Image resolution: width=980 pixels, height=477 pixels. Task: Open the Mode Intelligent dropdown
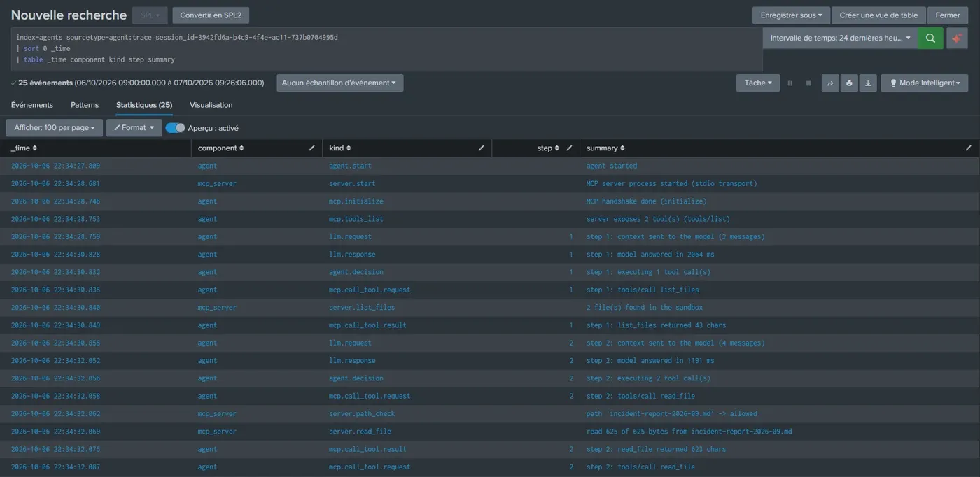tap(925, 83)
